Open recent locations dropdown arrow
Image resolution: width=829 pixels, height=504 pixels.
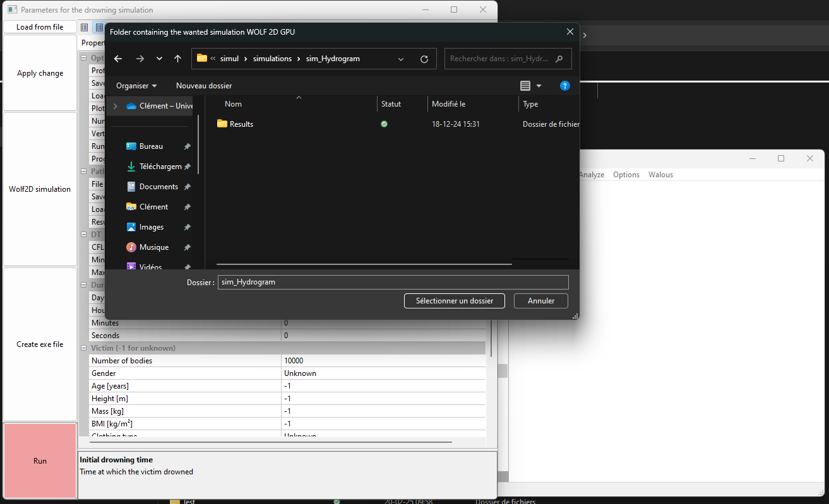159,59
